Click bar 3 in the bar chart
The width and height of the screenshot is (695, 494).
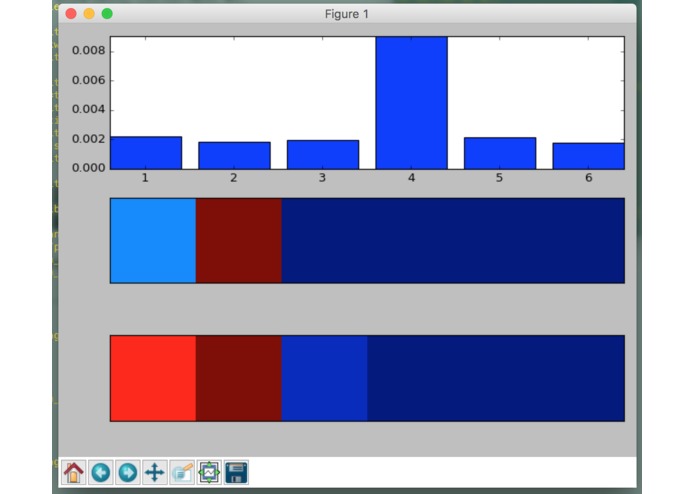click(x=323, y=155)
